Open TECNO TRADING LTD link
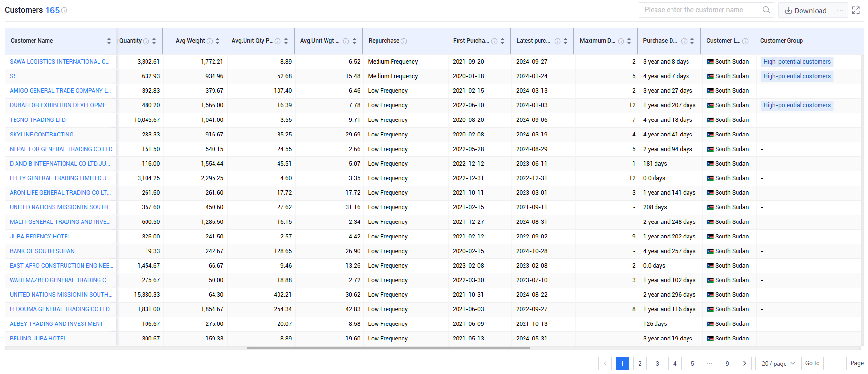 (37, 120)
